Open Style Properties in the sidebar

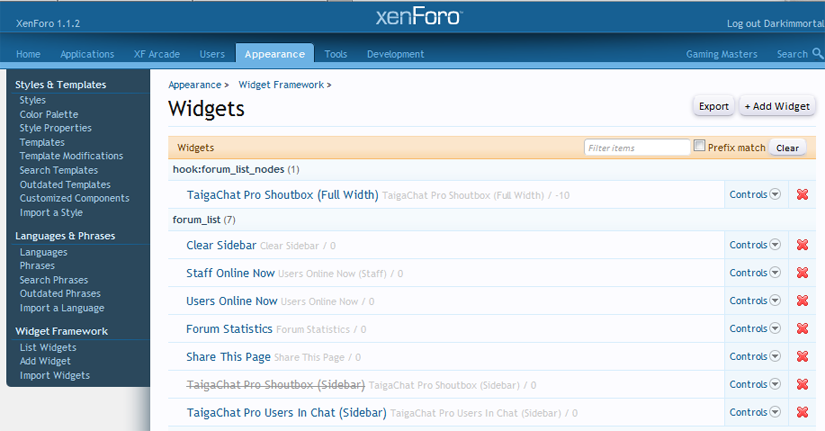[x=55, y=128]
